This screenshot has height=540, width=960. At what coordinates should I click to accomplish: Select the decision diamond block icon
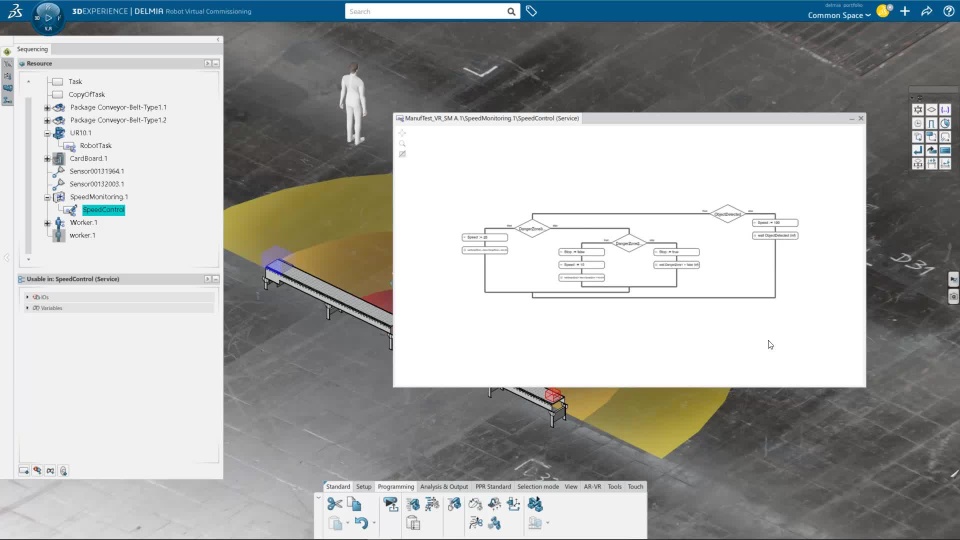pyautogui.click(x=931, y=110)
